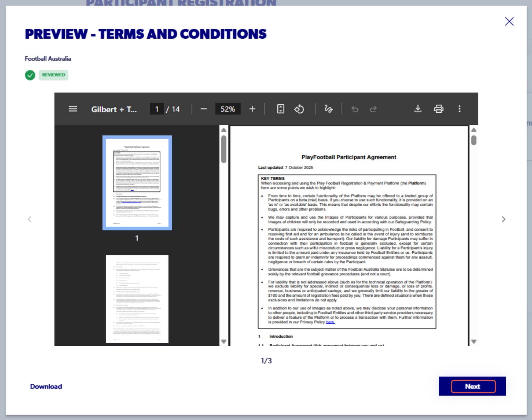Zoom out with the minus icon
532x420 pixels.
click(204, 109)
